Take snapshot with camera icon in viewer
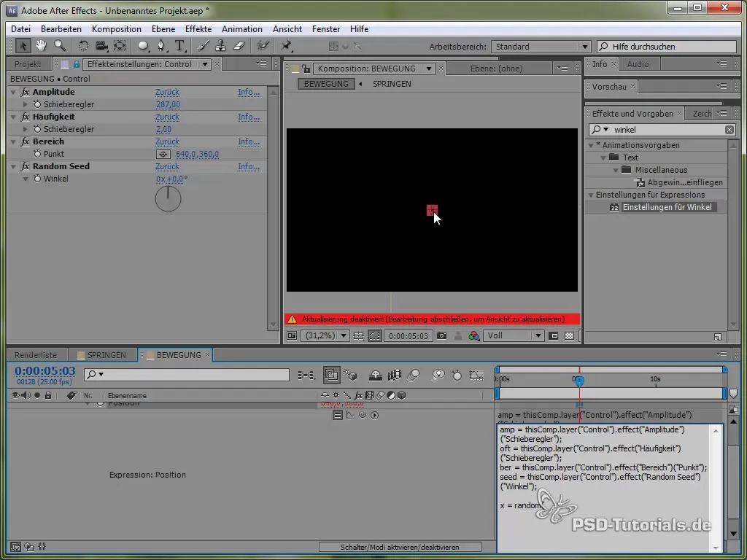Image resolution: width=747 pixels, height=560 pixels. (x=441, y=336)
